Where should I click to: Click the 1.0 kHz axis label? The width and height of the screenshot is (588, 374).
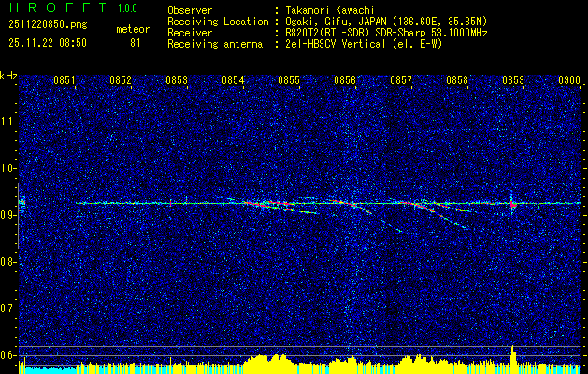coord(7,169)
